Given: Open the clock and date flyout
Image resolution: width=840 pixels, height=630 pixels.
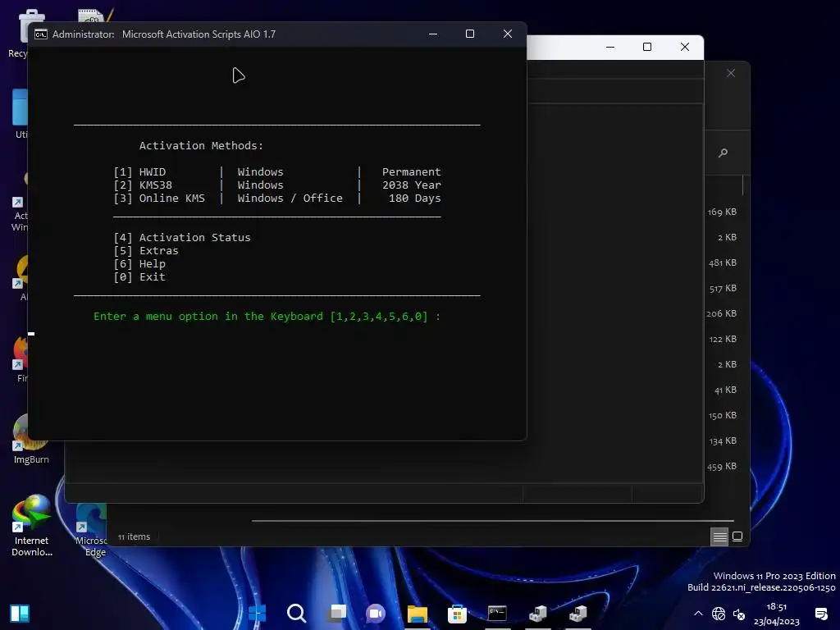Looking at the screenshot, I should (x=776, y=614).
